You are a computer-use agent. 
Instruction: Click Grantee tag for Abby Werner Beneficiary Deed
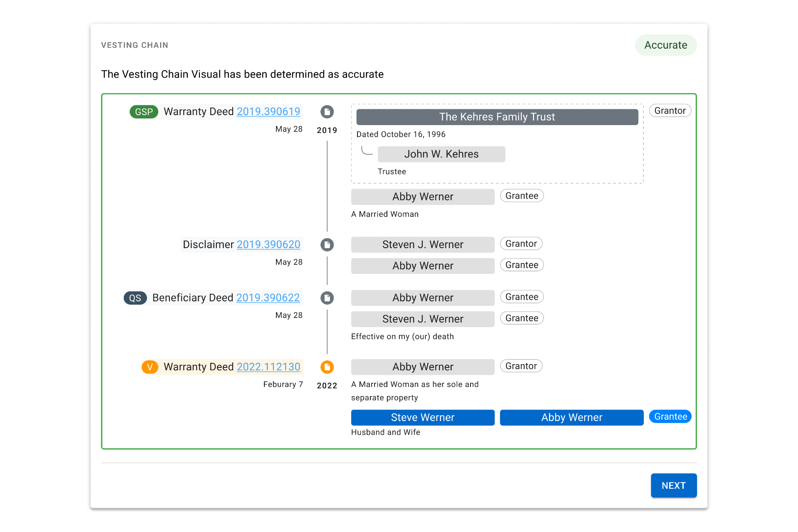(522, 297)
